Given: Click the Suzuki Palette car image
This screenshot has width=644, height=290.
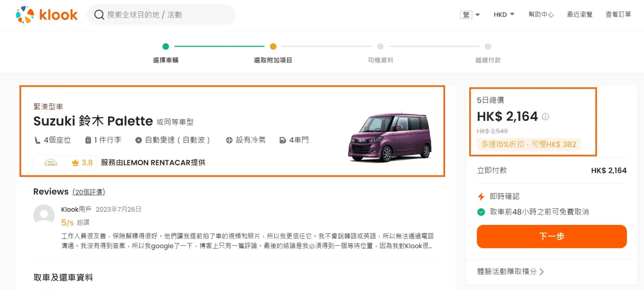Looking at the screenshot, I should (x=390, y=137).
